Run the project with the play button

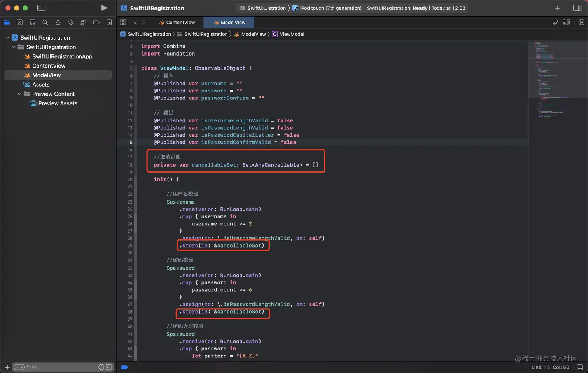click(x=104, y=8)
